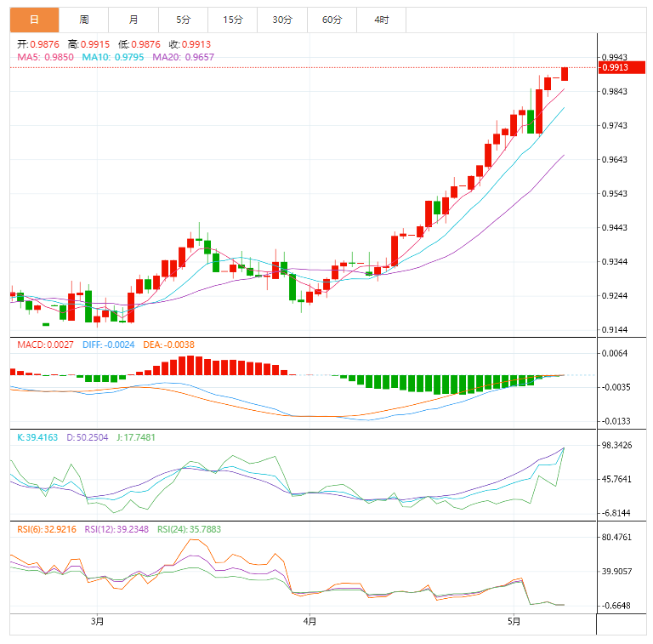Click the 98.3426 KDJ axis label

[x=616, y=445]
